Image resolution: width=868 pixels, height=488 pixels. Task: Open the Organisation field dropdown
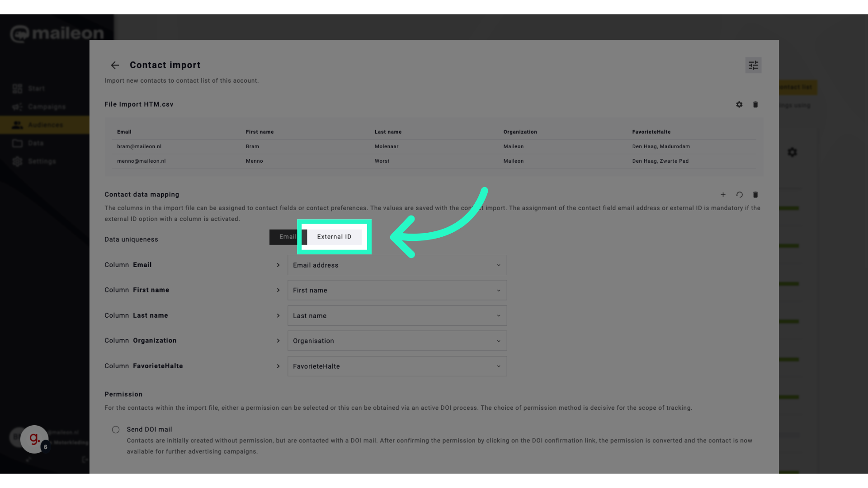(x=397, y=341)
